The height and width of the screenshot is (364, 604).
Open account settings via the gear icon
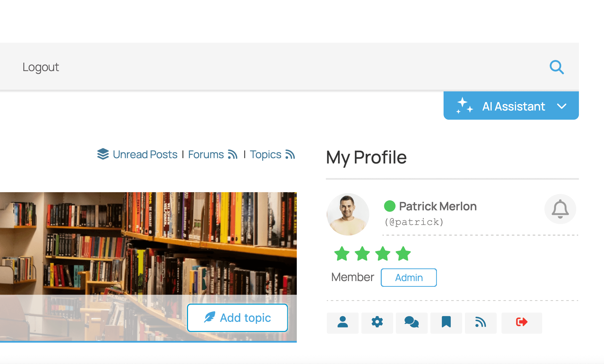point(377,323)
